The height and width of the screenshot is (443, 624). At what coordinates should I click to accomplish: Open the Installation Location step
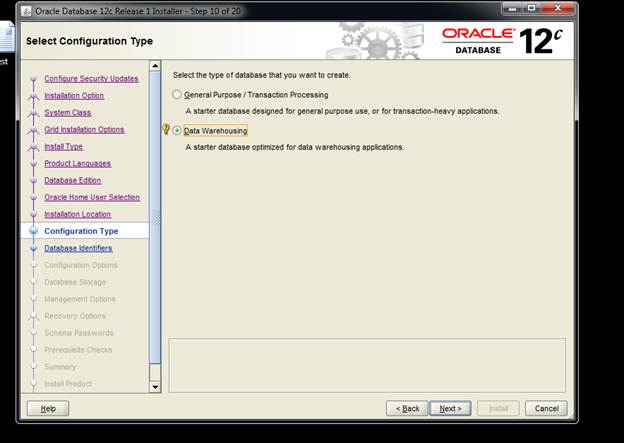(78, 214)
